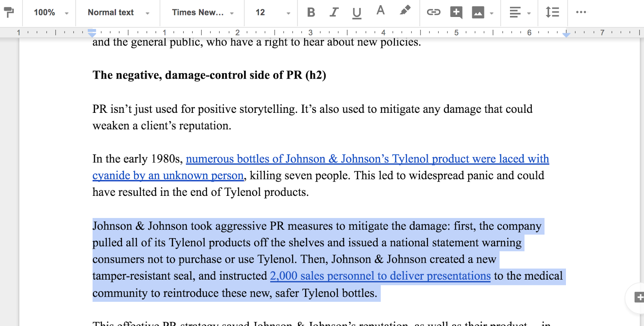Expand the Normal text style dropdown
The width and height of the screenshot is (644, 326).
(118, 12)
